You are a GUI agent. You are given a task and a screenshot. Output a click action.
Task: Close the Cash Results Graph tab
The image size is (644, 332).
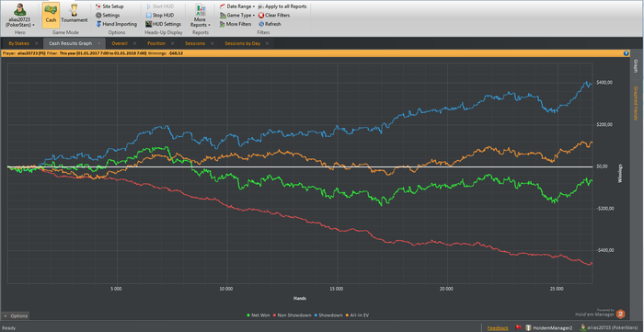click(x=99, y=43)
